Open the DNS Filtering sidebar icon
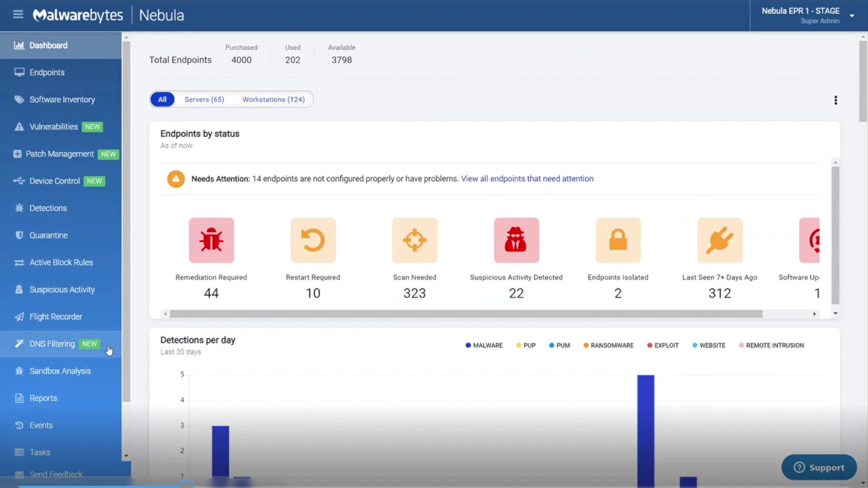 click(19, 343)
